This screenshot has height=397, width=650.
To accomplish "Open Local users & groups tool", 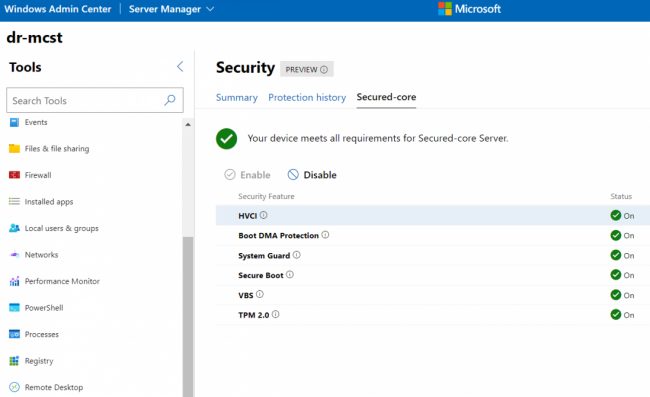I will (x=62, y=228).
